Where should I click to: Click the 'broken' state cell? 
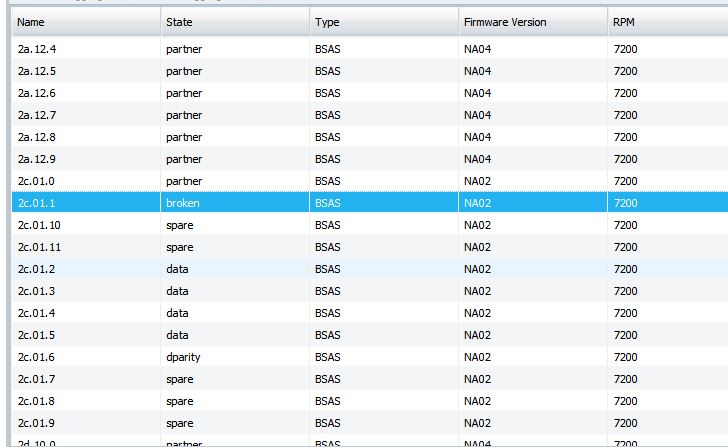tap(235, 203)
